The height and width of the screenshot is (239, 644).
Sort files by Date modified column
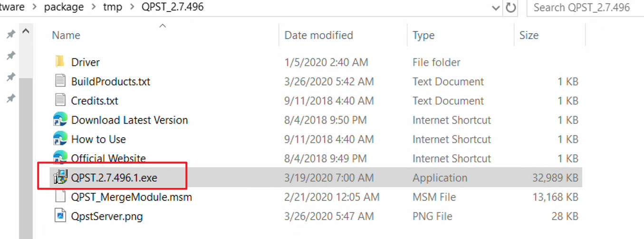point(318,35)
